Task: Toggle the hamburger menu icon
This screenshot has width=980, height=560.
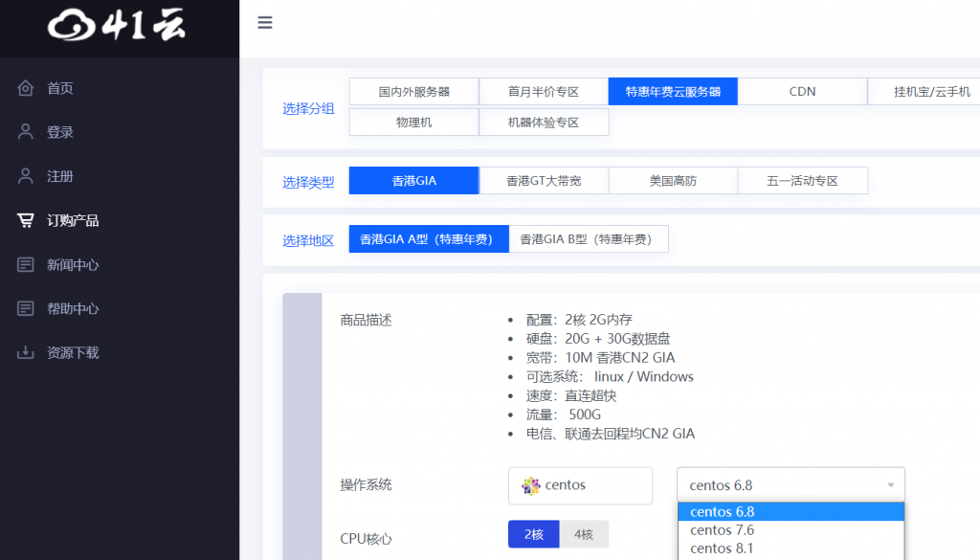Action: click(265, 23)
